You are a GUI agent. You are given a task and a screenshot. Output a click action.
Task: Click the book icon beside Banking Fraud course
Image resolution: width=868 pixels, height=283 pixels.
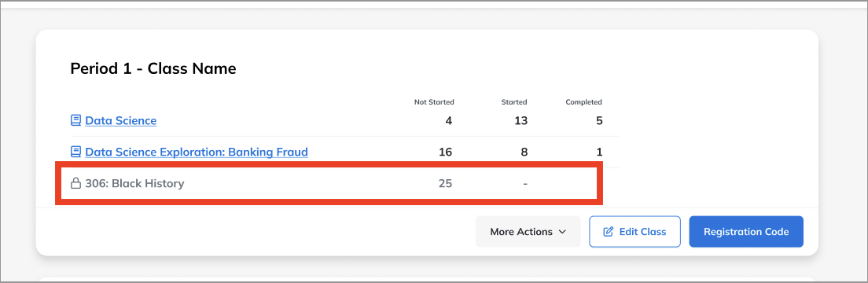point(75,152)
